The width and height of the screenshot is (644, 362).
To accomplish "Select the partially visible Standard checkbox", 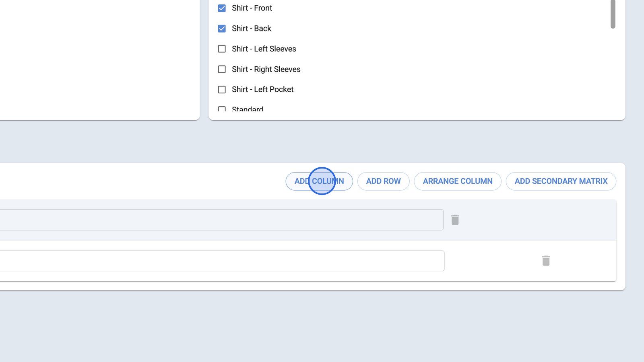I will coord(222,109).
